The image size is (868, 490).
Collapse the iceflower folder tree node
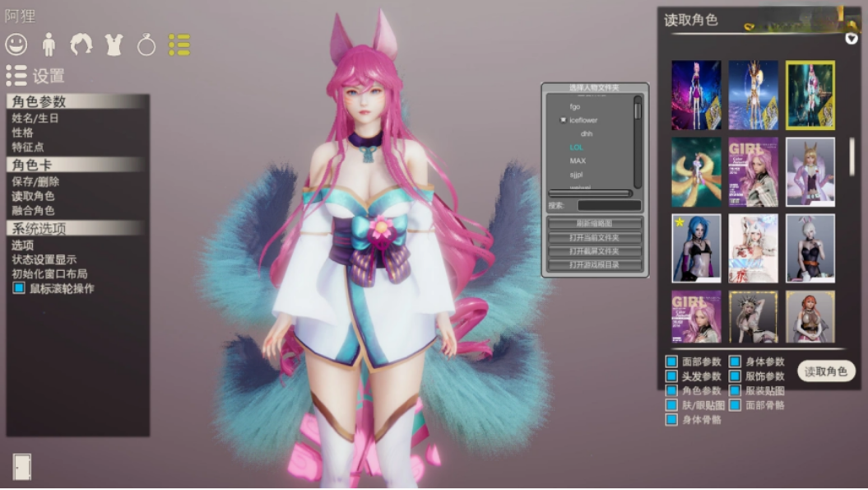(563, 120)
